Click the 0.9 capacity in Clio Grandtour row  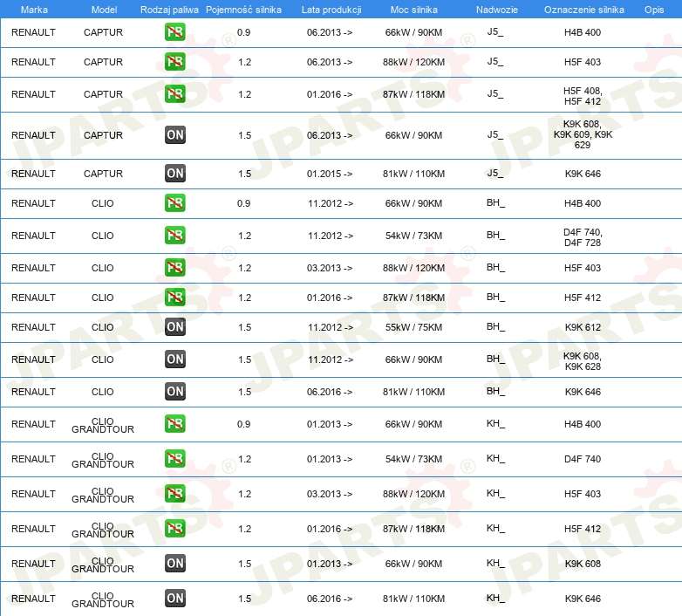pyautogui.click(x=243, y=424)
